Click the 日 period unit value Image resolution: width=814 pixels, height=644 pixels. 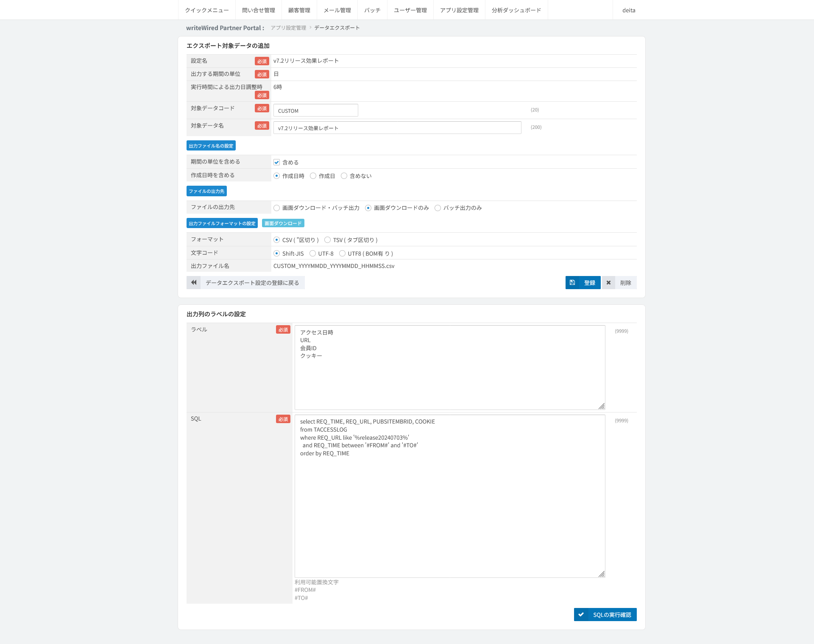[x=276, y=74]
